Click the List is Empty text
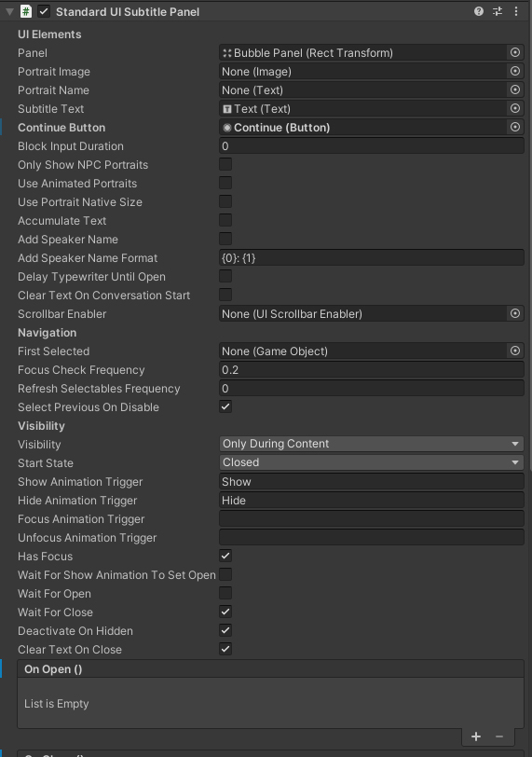Viewport: 532px width, 757px height. [57, 704]
